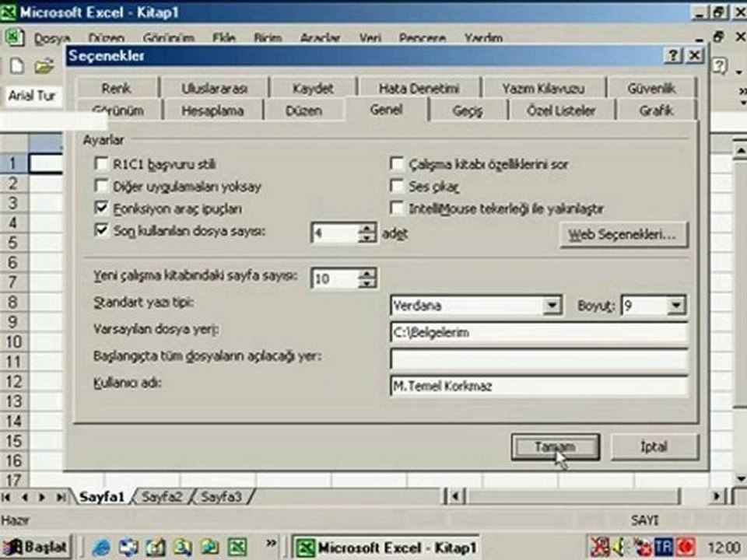Click the TR language indicator in the system tray
This screenshot has width=747, height=560.
click(664, 547)
